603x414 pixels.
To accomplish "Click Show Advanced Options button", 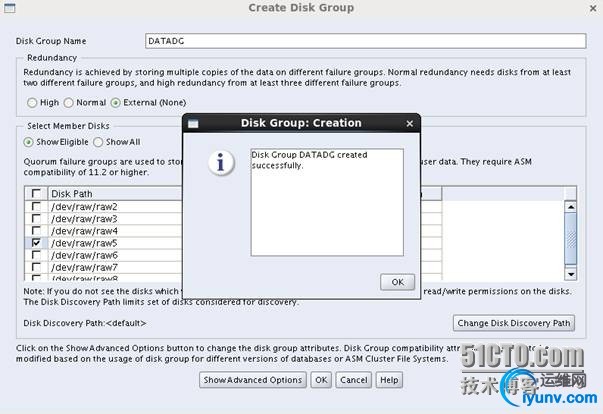I will (253, 380).
